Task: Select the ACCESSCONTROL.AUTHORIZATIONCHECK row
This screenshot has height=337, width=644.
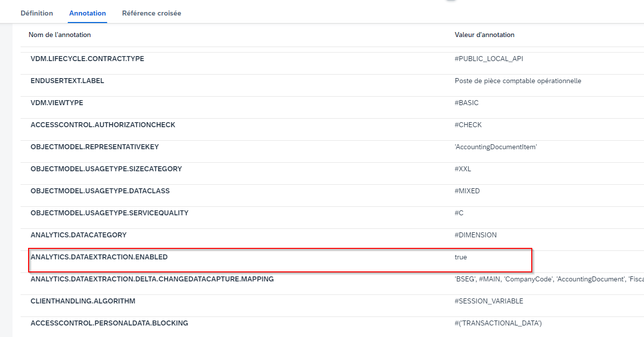Action: pos(103,125)
